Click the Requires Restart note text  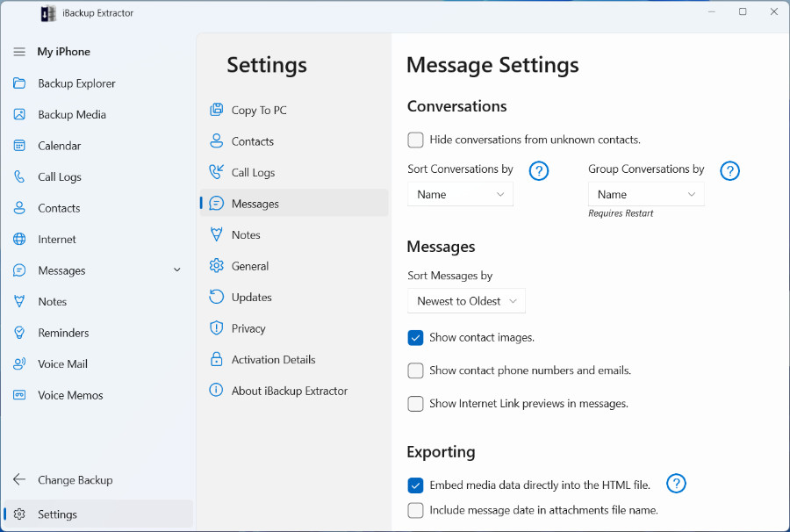click(x=621, y=213)
